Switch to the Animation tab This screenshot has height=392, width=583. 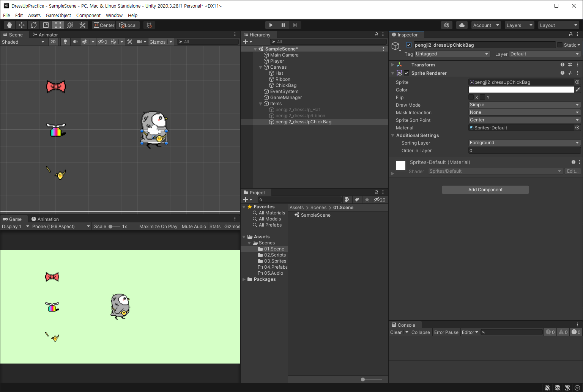click(45, 219)
